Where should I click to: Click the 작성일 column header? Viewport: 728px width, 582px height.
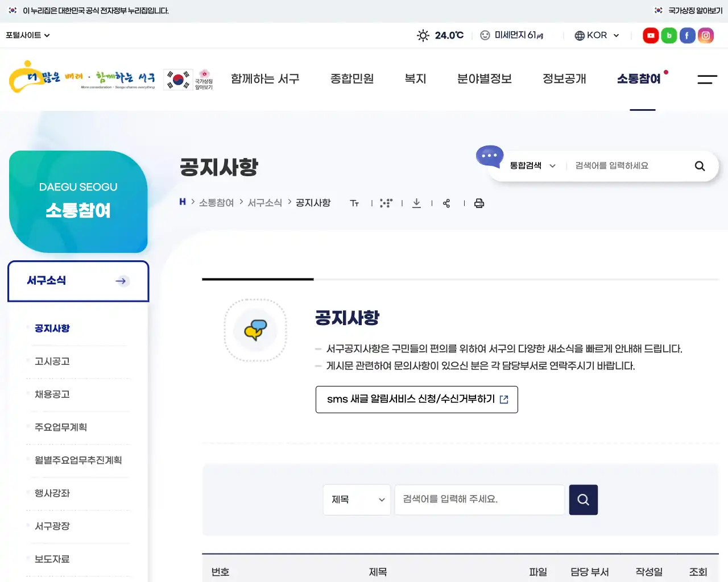pos(649,572)
